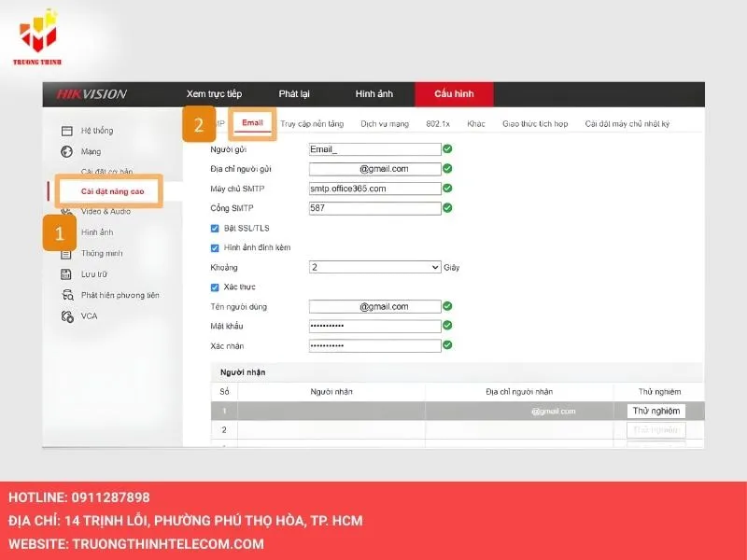The height and width of the screenshot is (560, 747).
Task: Click the Máy chủ SMTP input field
Action: 374,189
